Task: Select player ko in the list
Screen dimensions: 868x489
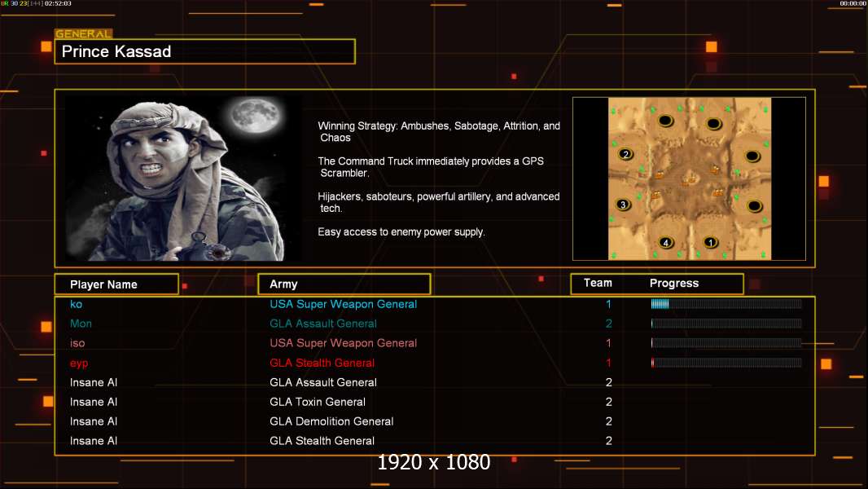Action: tap(77, 304)
